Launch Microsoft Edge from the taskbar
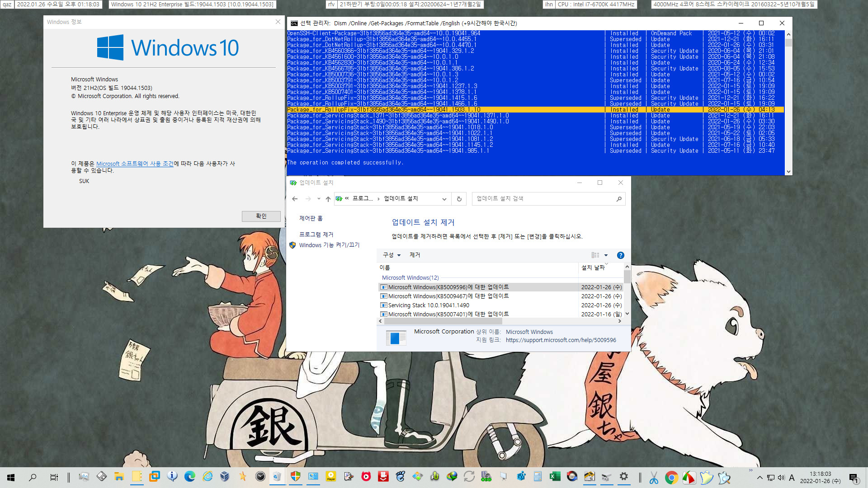The height and width of the screenshot is (488, 868). [x=190, y=477]
